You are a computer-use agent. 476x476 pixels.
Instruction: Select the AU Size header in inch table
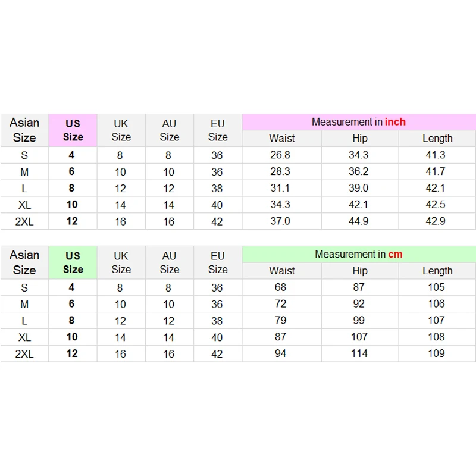170,130
